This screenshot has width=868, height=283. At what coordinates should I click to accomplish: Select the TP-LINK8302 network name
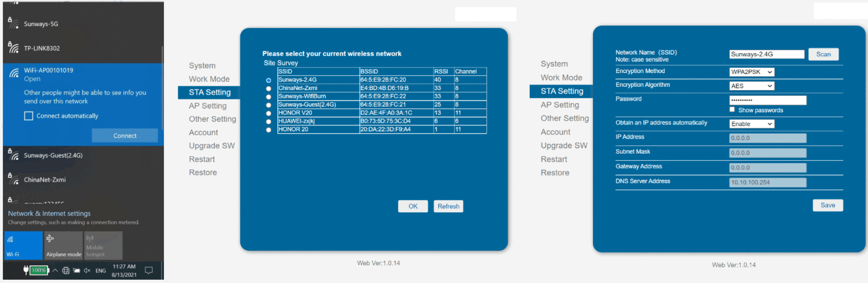42,48
